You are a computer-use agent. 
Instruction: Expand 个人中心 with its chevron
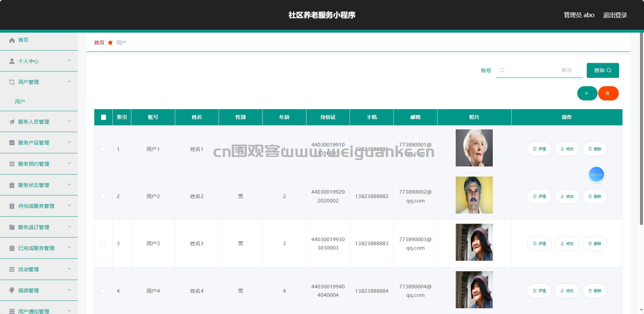tap(69, 61)
